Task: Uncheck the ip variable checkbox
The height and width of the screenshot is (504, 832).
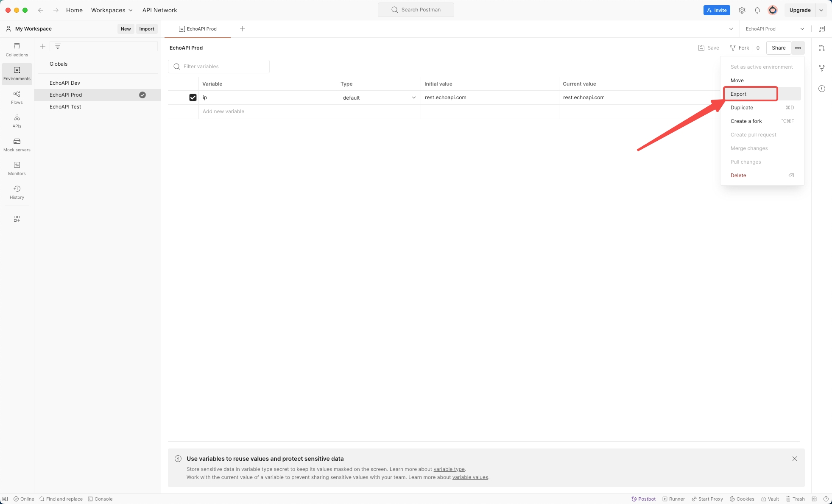Action: click(x=193, y=97)
